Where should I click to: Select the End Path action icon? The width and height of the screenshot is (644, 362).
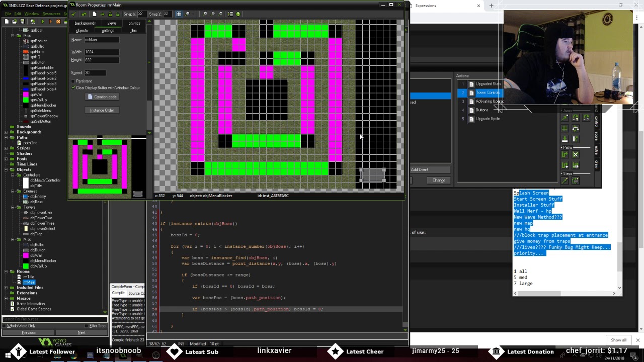576,154
